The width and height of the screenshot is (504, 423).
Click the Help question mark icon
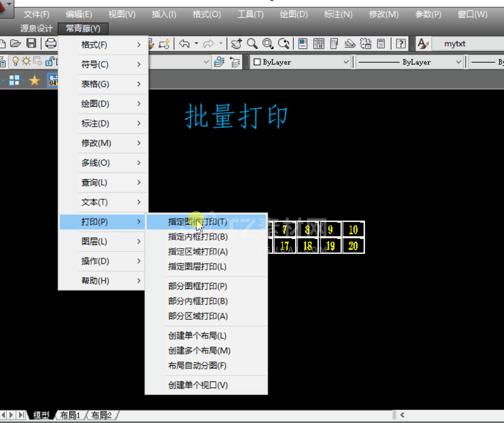click(x=401, y=43)
